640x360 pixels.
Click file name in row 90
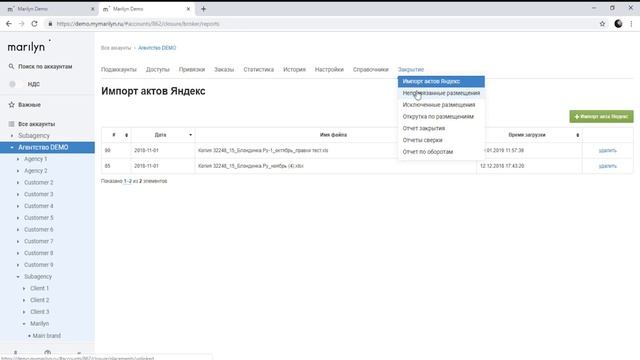pos(263,151)
